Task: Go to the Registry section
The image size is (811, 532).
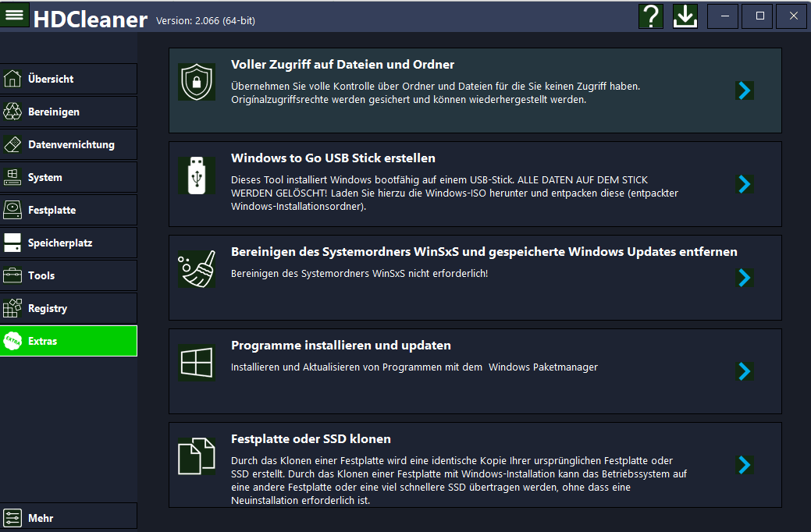Action: tap(69, 308)
